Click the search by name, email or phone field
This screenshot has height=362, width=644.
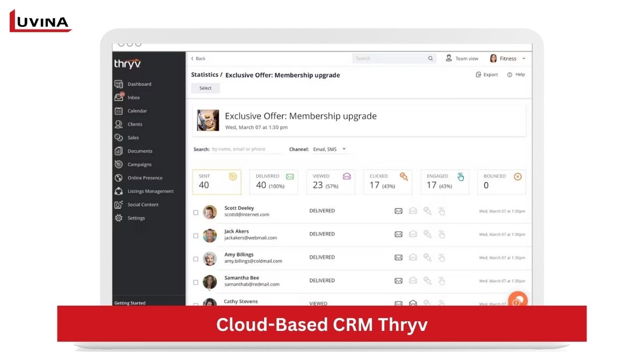(245, 149)
